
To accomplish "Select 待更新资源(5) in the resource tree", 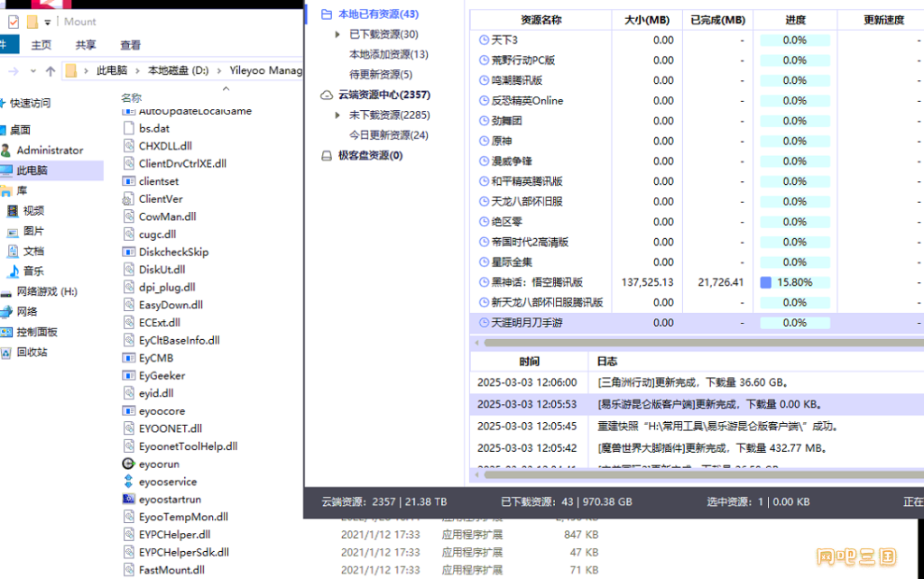I will tap(381, 74).
